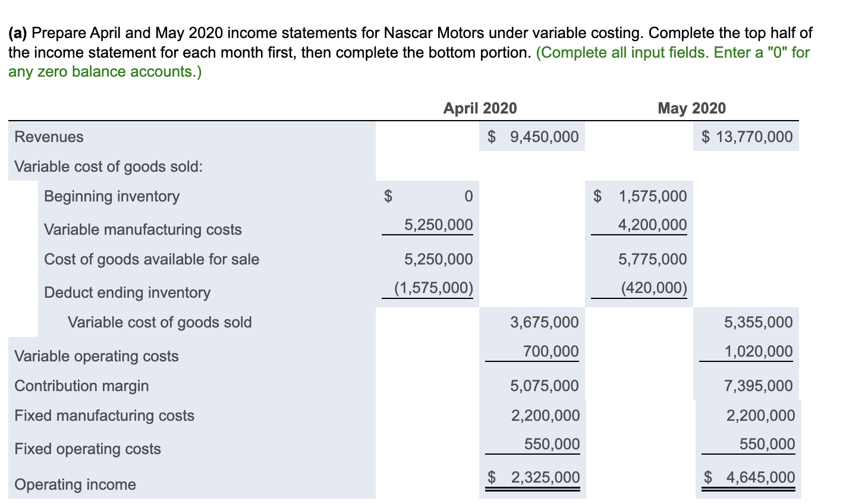843x504 pixels.
Task: Click the Variable operating costs label
Action: click(x=96, y=356)
